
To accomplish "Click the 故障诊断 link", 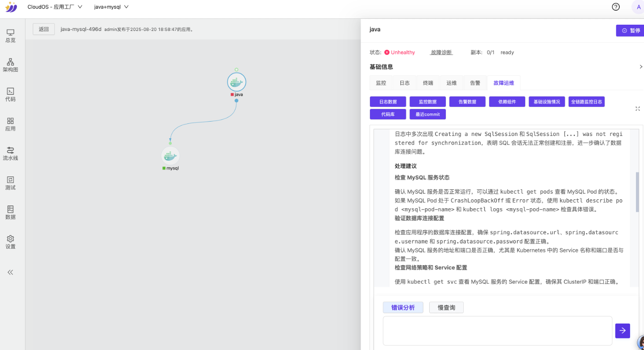I will pyautogui.click(x=441, y=52).
